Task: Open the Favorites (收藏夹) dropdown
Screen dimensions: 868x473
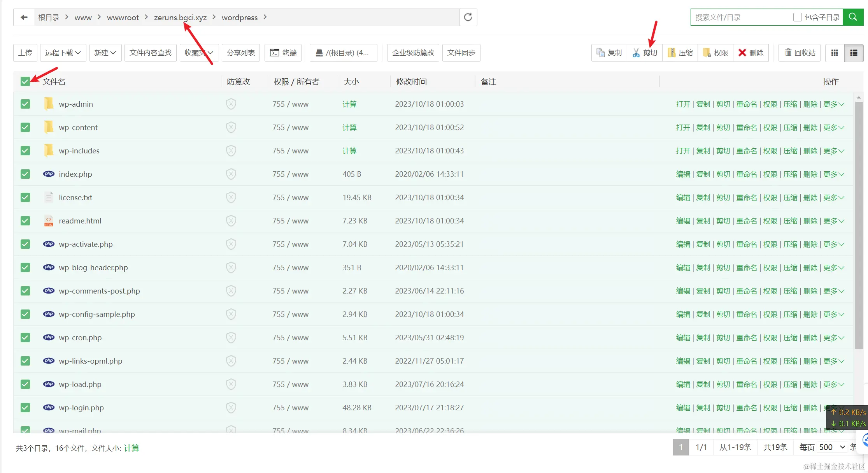Action: 199,53
